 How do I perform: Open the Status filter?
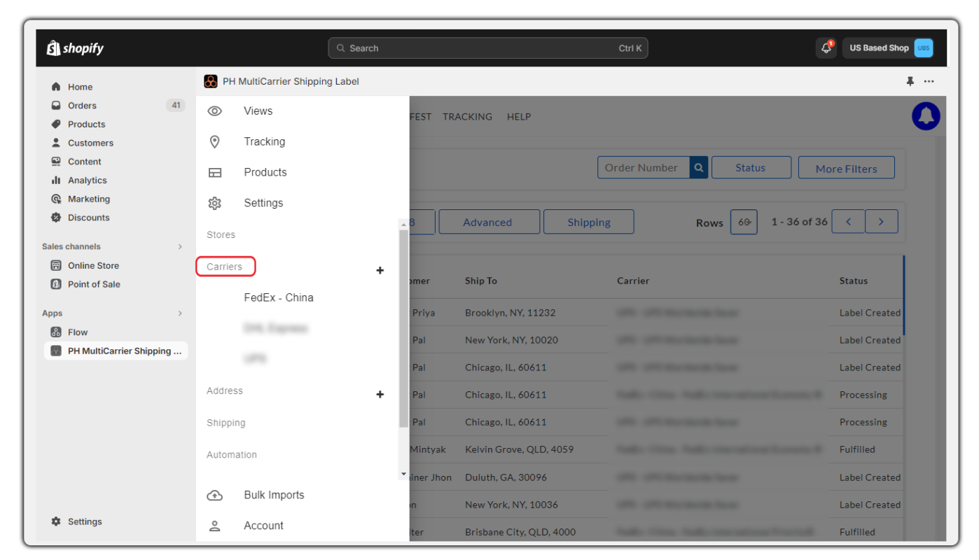[x=751, y=167]
